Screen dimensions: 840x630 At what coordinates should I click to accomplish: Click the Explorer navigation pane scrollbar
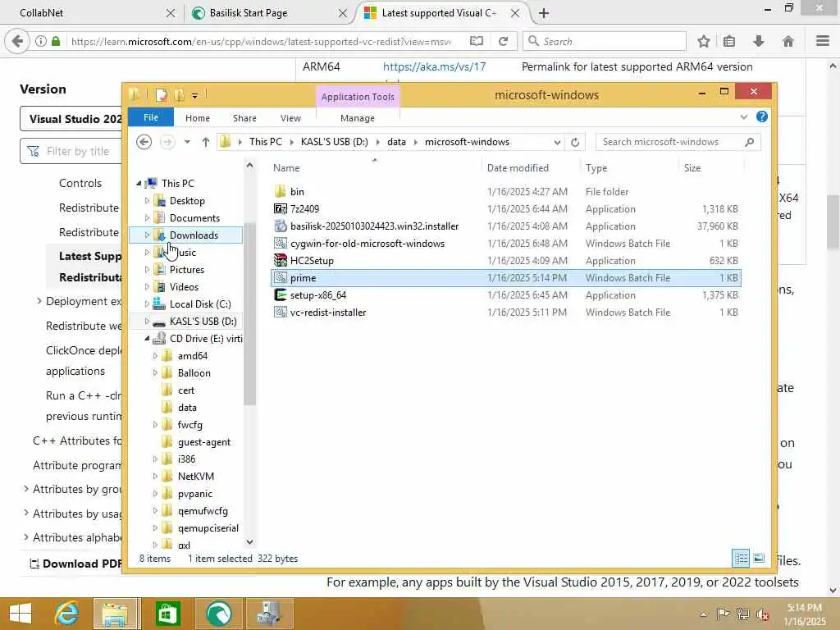[x=249, y=313]
